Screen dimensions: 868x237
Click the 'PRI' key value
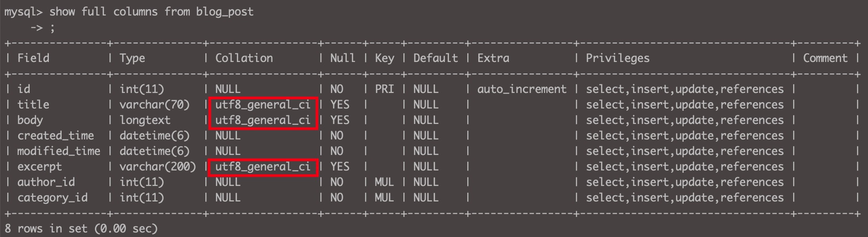point(384,89)
